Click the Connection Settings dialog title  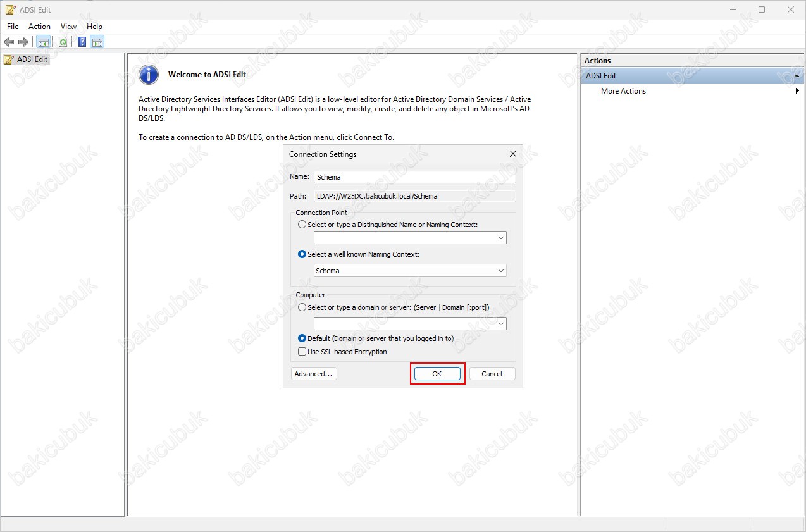coord(323,154)
